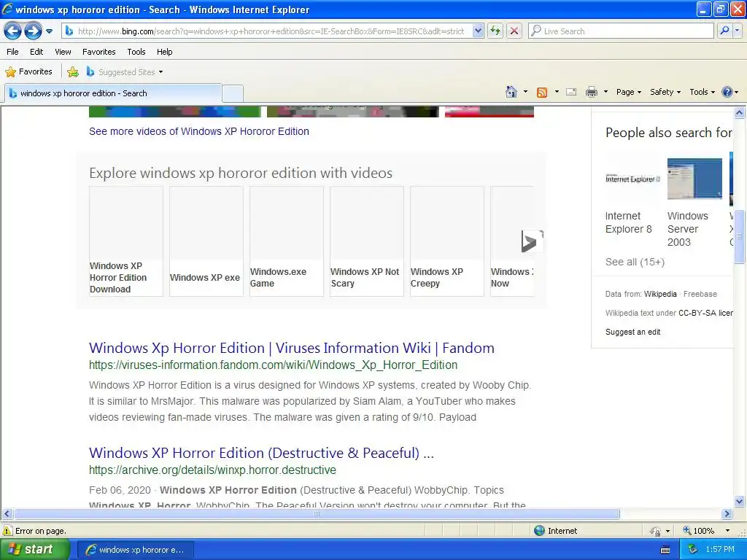
Task: Open Windows Server 2003 related search thumbnail
Action: 694,179
